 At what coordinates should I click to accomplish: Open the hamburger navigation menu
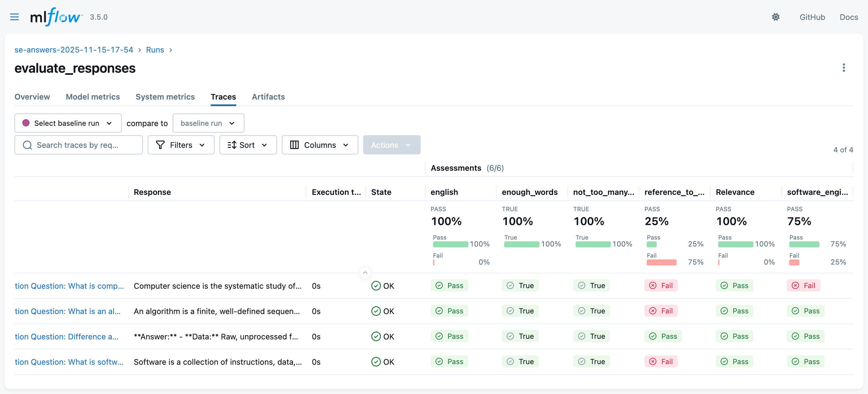click(14, 17)
